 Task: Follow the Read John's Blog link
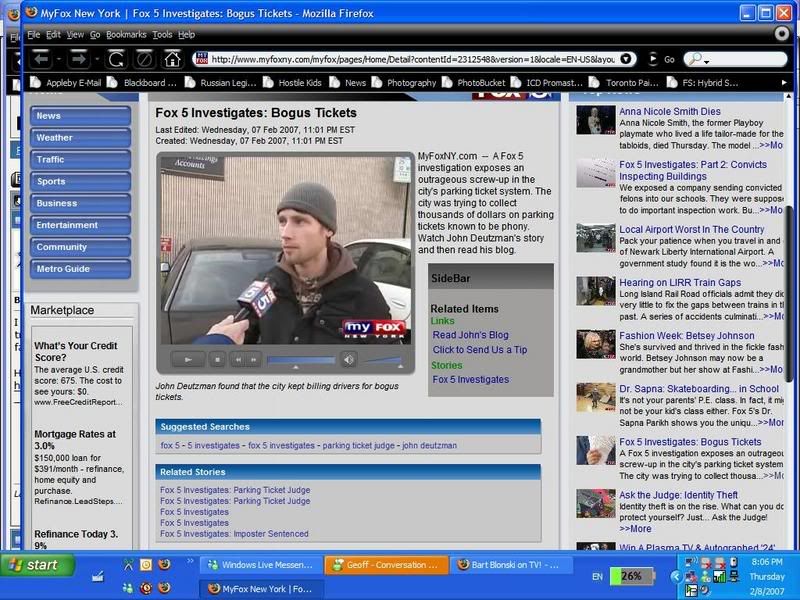click(470, 335)
